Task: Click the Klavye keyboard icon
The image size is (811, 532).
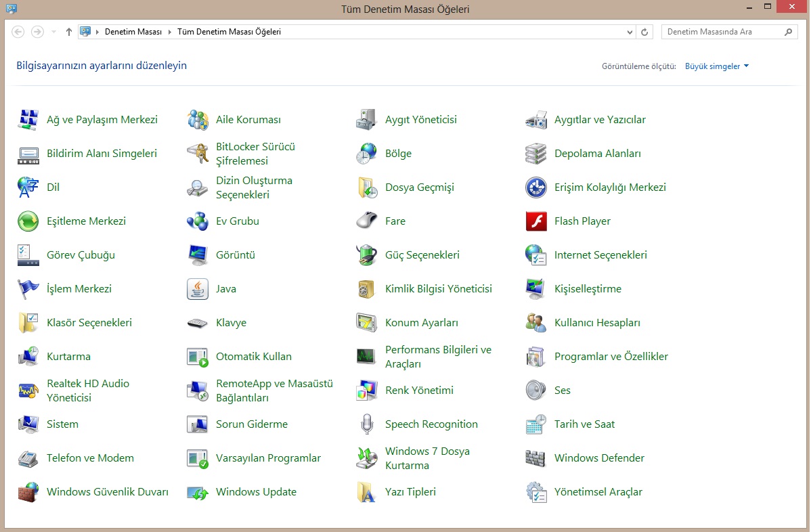Action: pyautogui.click(x=198, y=323)
